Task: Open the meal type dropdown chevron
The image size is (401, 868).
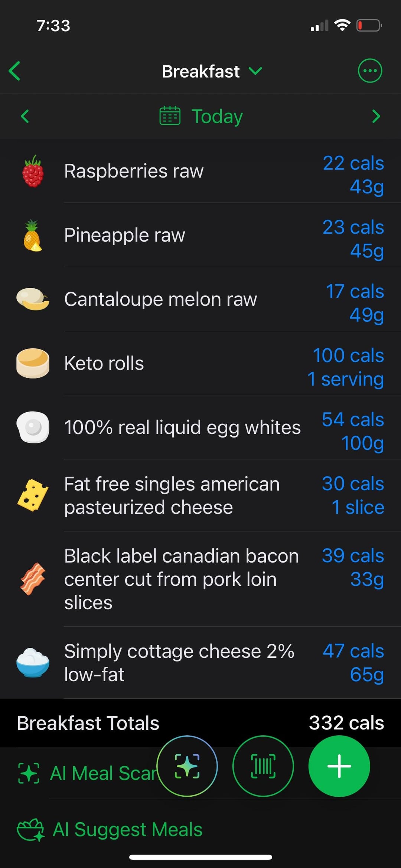Action: point(255,71)
